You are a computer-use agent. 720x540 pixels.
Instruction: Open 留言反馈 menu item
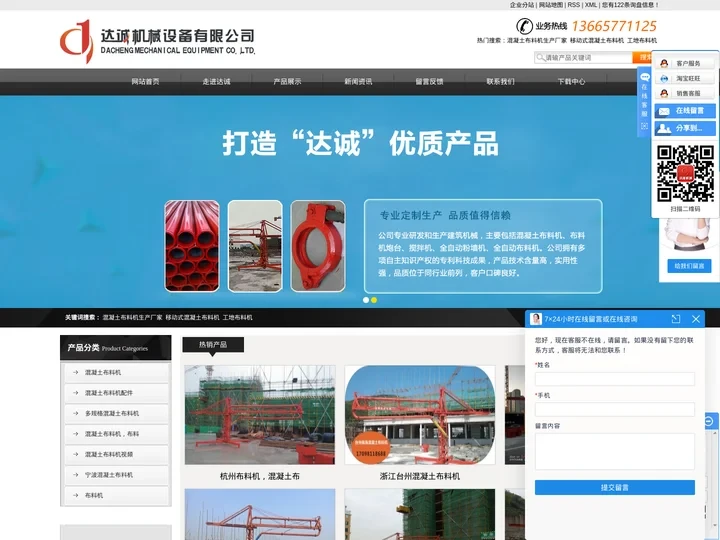[x=429, y=82]
